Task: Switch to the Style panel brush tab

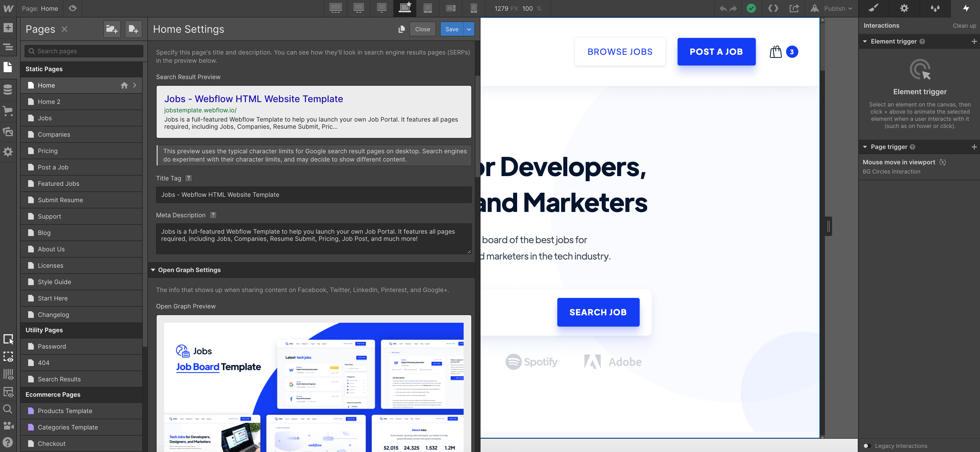Action: pos(874,8)
